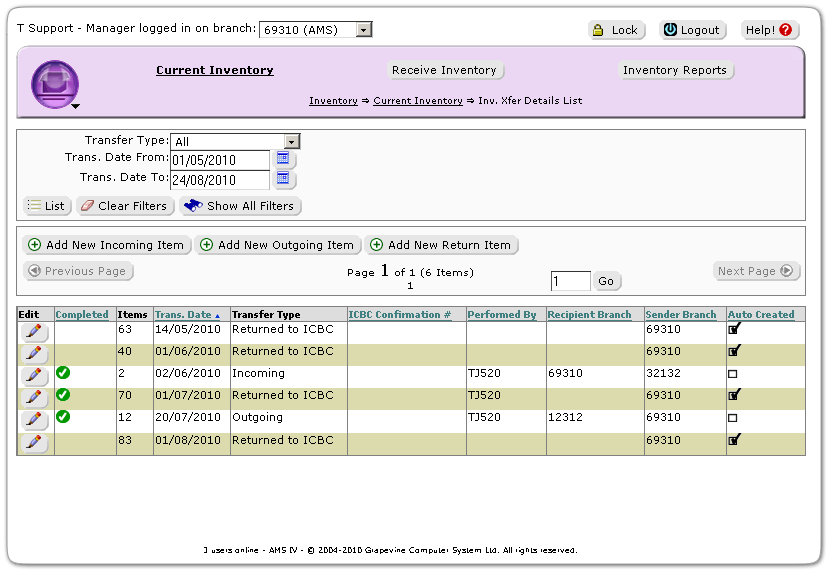Toggle Auto Created checkbox for Outgoing row
This screenshot has height=575, width=832.
pos(733,418)
